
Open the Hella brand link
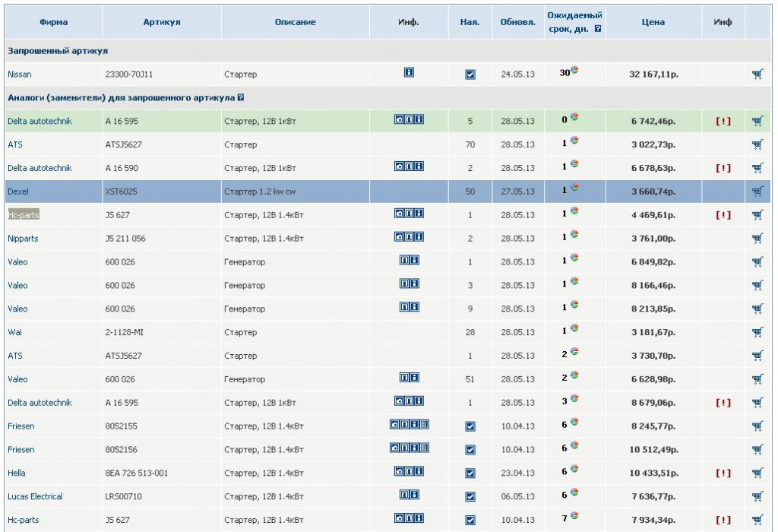(17, 473)
